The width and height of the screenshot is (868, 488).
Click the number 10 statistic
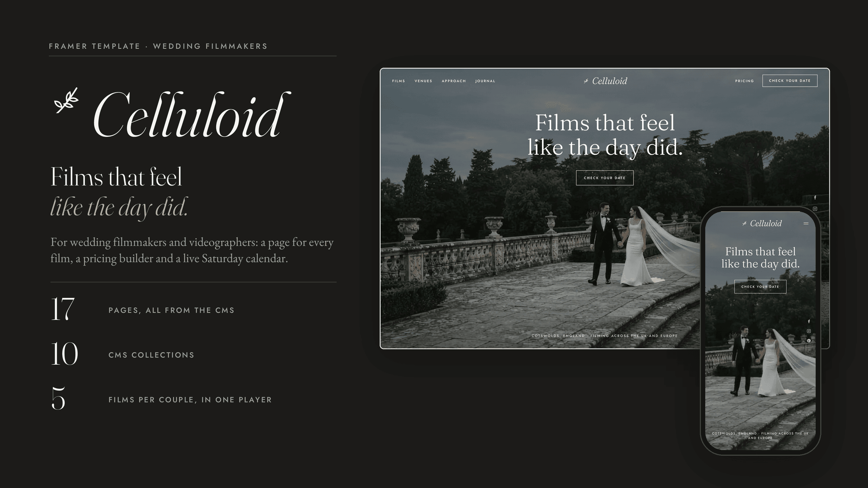click(x=64, y=354)
